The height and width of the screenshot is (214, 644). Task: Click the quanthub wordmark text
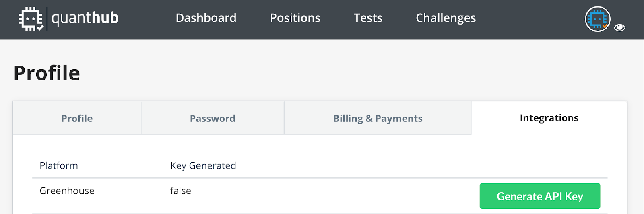click(x=85, y=18)
